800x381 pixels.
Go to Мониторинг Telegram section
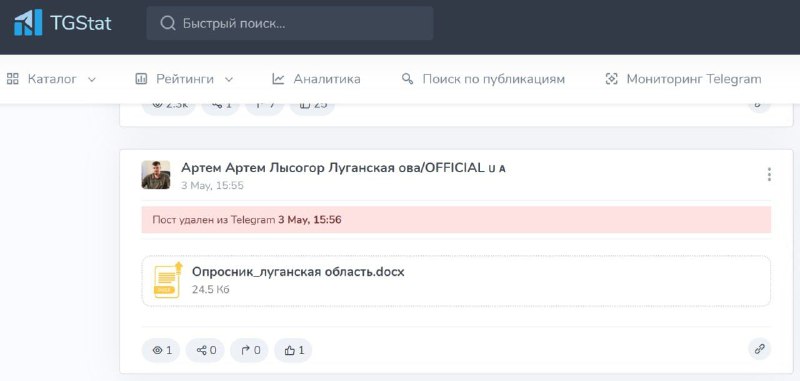[683, 79]
